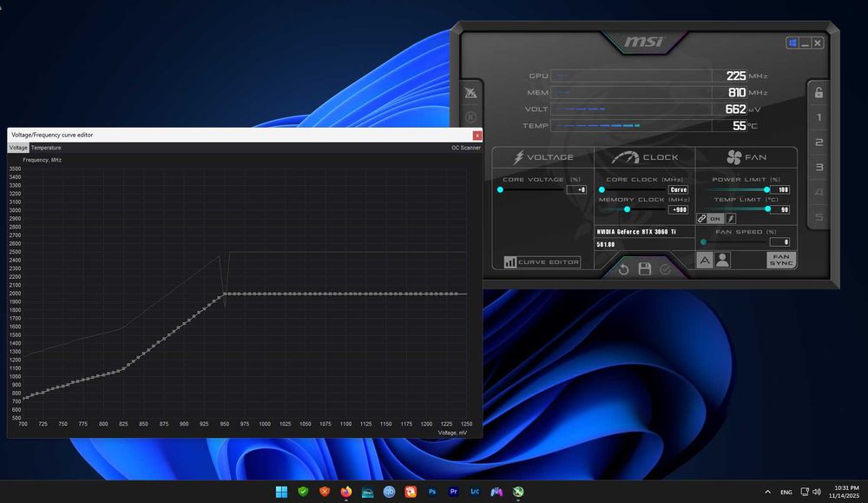Click the Core Voltage slider handle
The width and height of the screenshot is (868, 503).
[500, 189]
